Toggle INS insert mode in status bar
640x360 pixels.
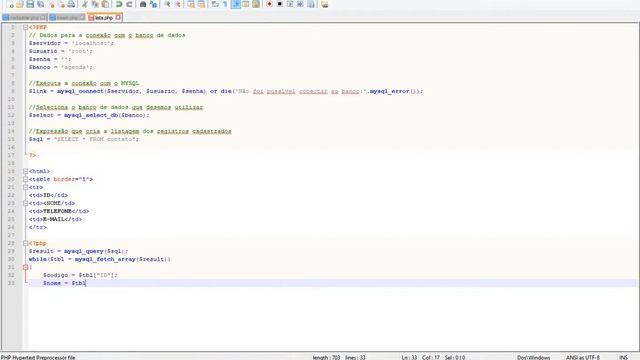[x=623, y=358]
